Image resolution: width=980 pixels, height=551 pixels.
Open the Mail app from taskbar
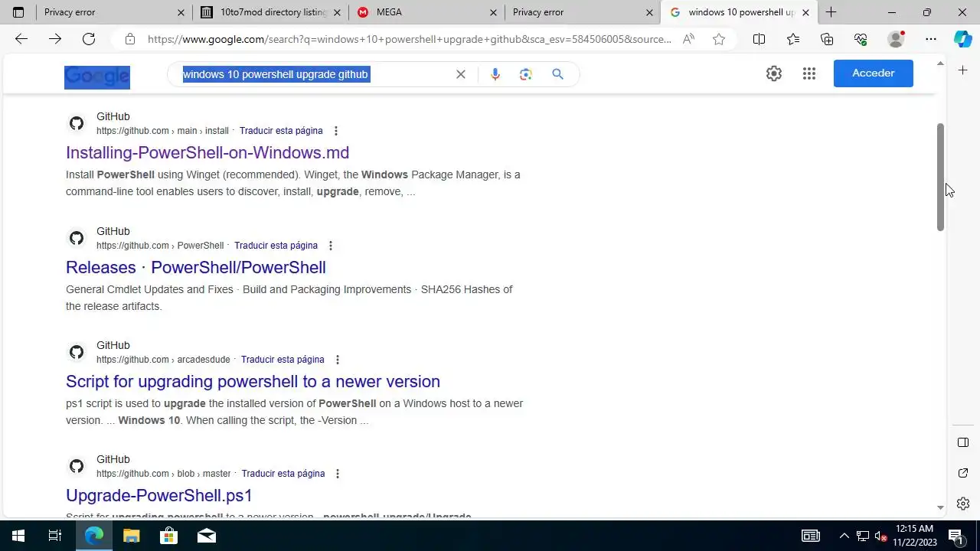coord(206,536)
